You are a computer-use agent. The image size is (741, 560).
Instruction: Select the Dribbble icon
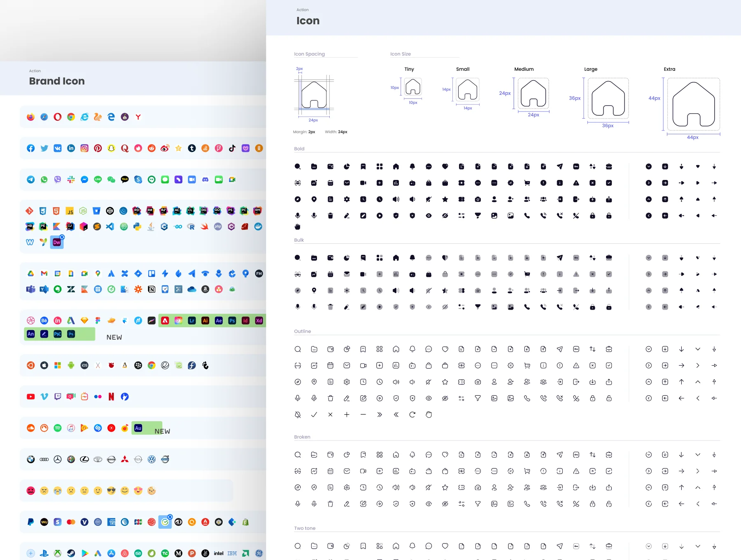tap(31, 320)
